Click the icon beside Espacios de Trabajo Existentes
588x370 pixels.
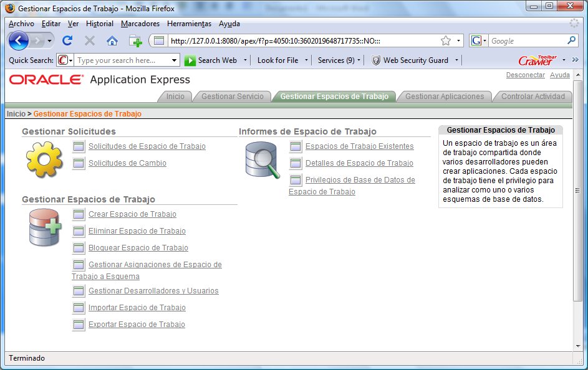pyautogui.click(x=296, y=146)
